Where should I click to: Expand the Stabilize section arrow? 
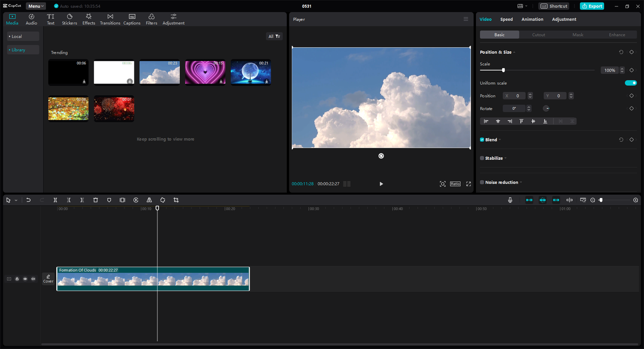tap(505, 158)
